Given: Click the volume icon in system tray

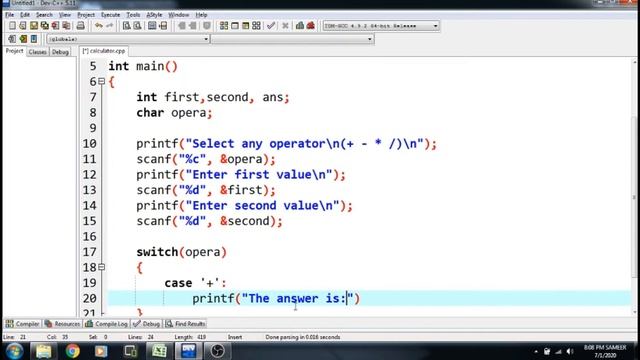Looking at the screenshot, I should click(x=570, y=351).
